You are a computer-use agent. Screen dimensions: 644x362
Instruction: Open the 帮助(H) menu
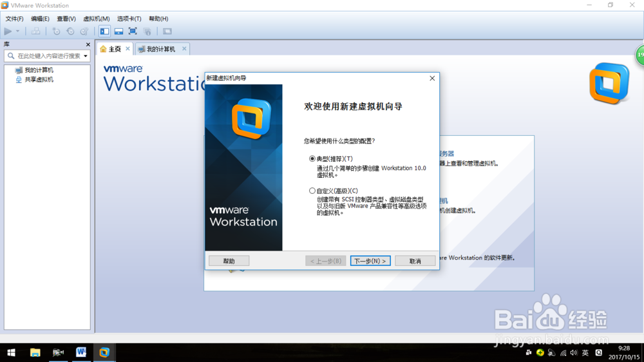[158, 19]
